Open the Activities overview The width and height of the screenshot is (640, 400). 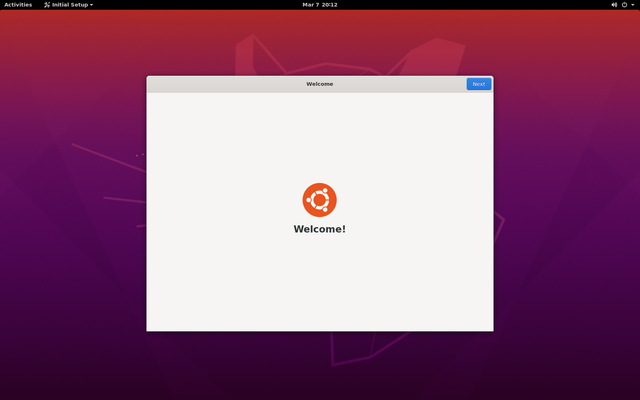click(x=18, y=5)
